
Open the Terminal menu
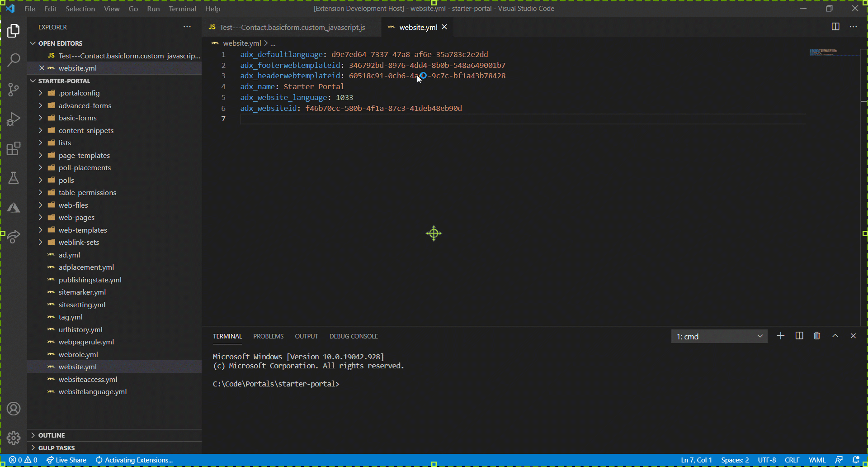coord(183,9)
